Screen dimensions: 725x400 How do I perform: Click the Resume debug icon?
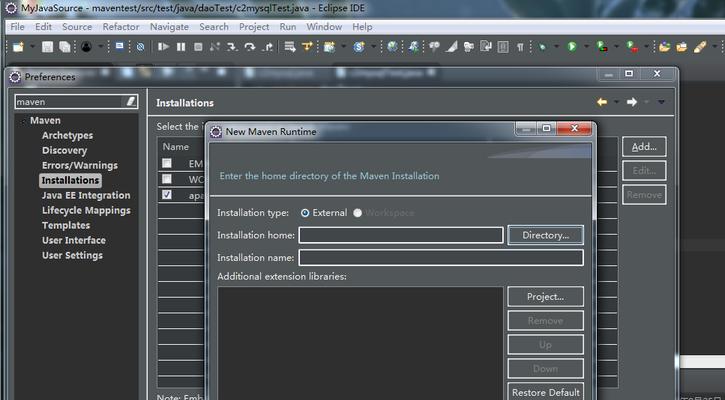[x=163, y=47]
